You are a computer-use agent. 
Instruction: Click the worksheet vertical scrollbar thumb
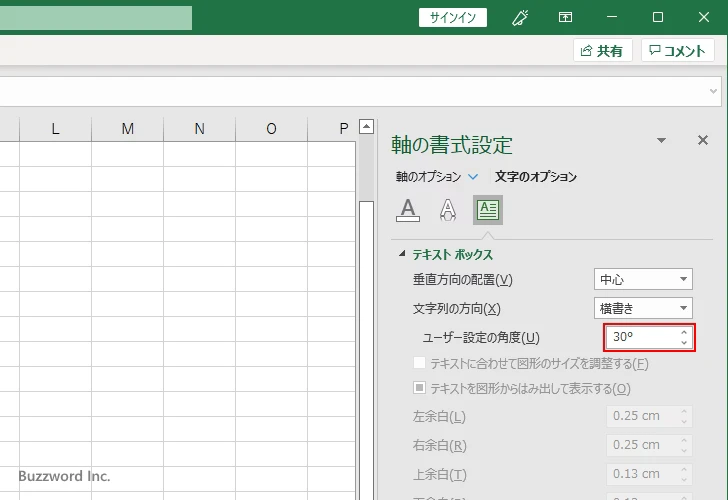pyautogui.click(x=366, y=350)
